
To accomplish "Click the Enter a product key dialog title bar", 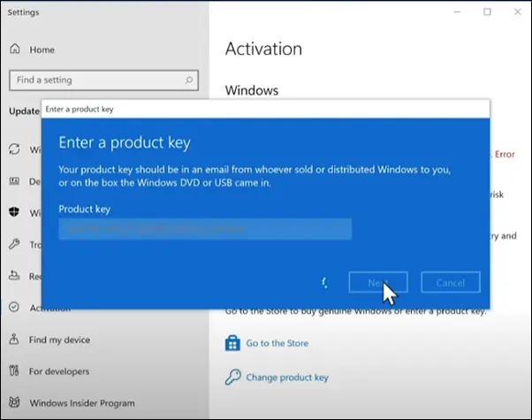I will (266, 109).
